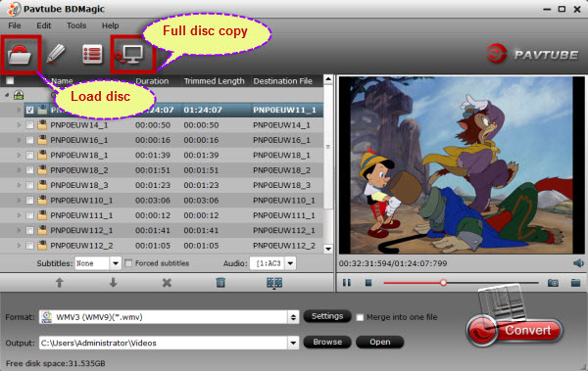Expand the PNP0EUW111_1 row
This screenshot has height=371, width=588.
(19, 215)
